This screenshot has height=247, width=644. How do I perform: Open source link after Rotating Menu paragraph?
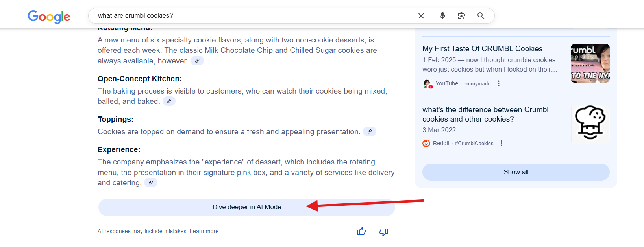pos(197,61)
